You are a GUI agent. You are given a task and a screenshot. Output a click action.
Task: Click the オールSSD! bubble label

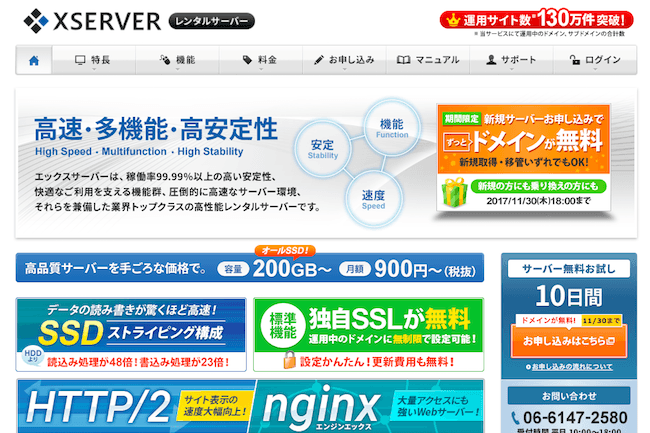click(285, 251)
